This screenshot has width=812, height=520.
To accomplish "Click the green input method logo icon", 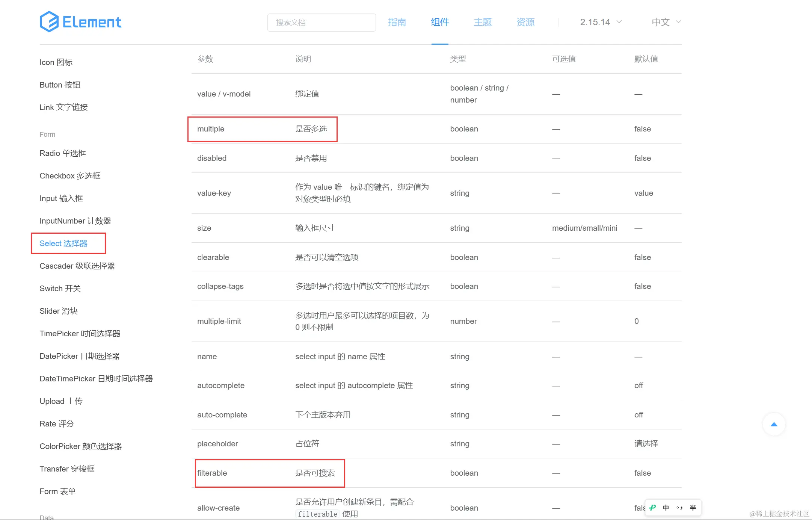I will tap(652, 508).
